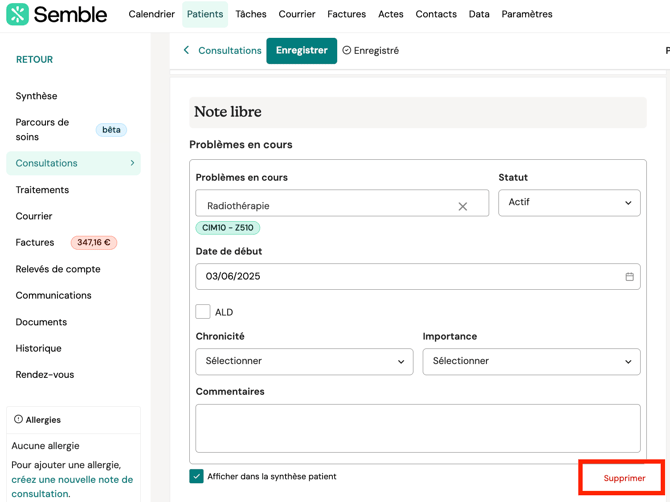Open the Chronicité dropdown
Screen dimensions: 670x502
(304, 361)
